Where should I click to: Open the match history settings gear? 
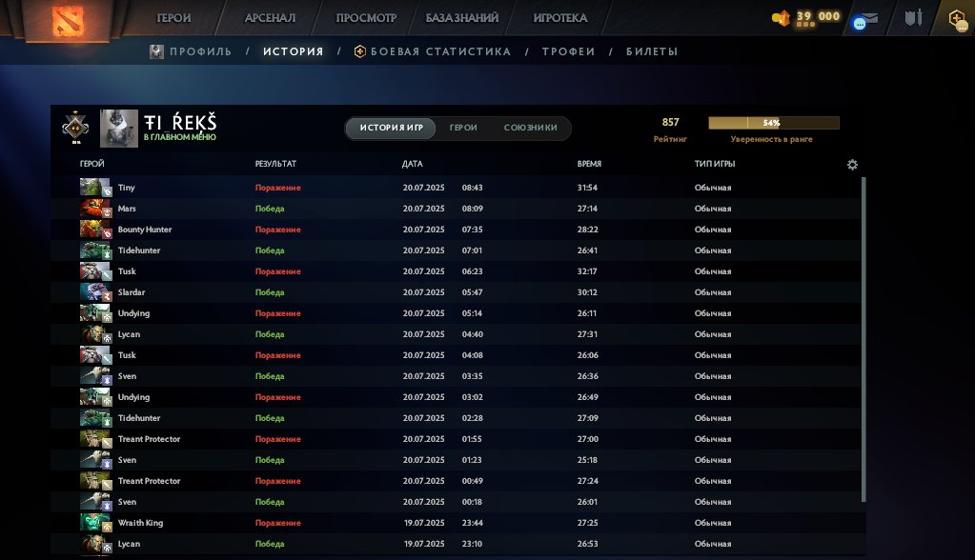tap(852, 165)
